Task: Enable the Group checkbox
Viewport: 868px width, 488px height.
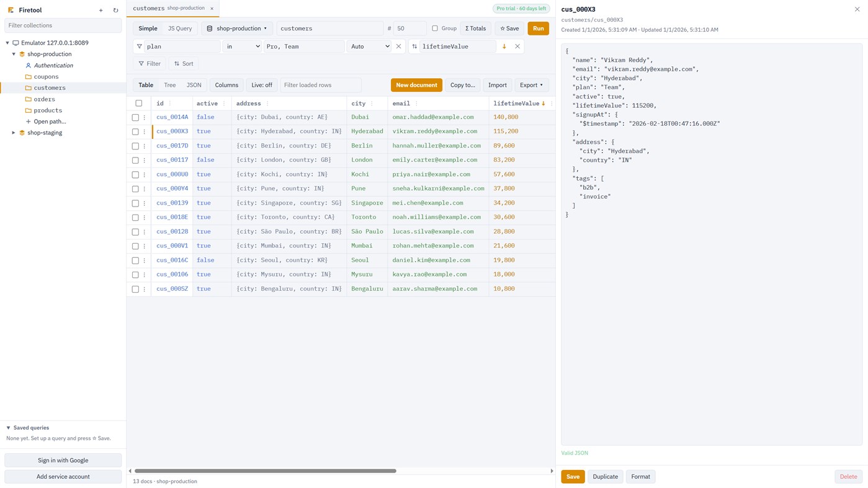Action: 435,29
